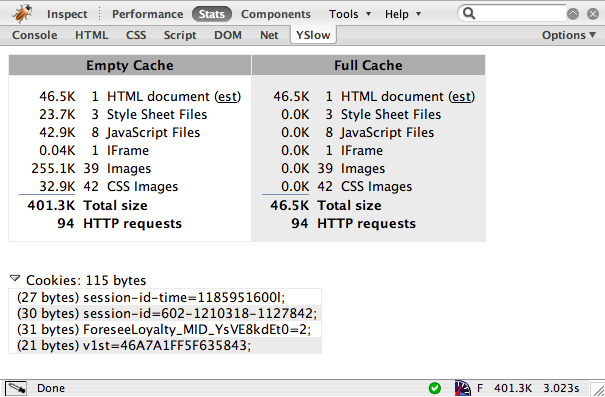Click the window resize grip corner
Viewport: 605px width, 397px height.
click(598, 389)
